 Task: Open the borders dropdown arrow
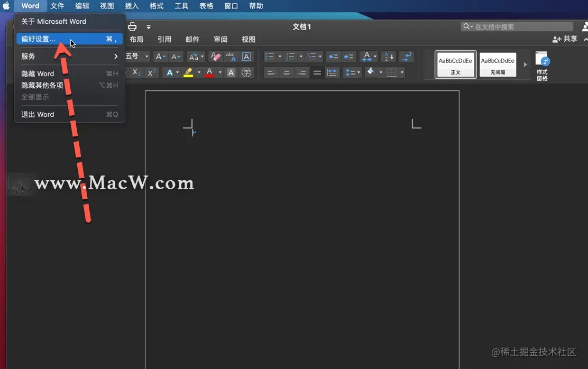pyautogui.click(x=402, y=72)
